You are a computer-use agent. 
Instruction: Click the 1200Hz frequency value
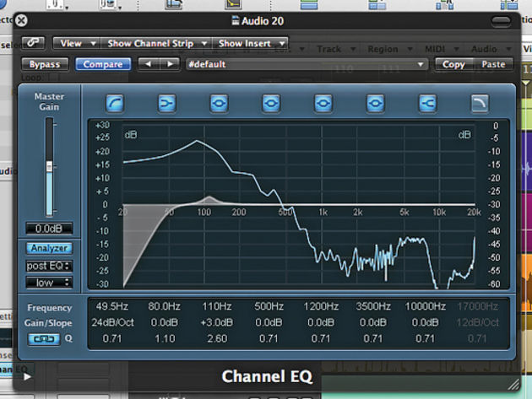coord(321,306)
